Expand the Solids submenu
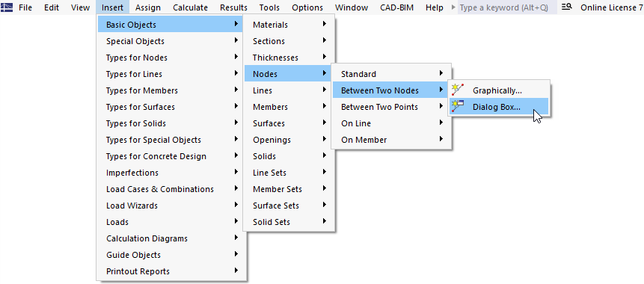The width and height of the screenshot is (644, 284). (x=289, y=156)
